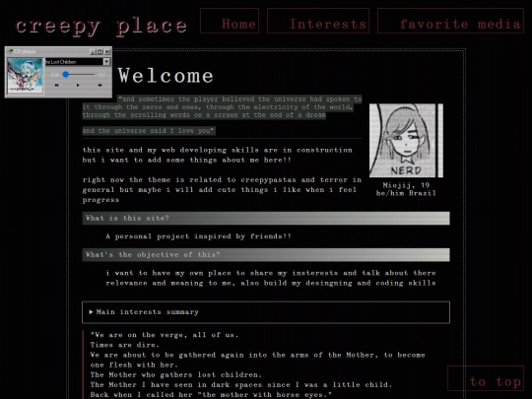
Task: Close the CD player widget
Action: [x=106, y=51]
